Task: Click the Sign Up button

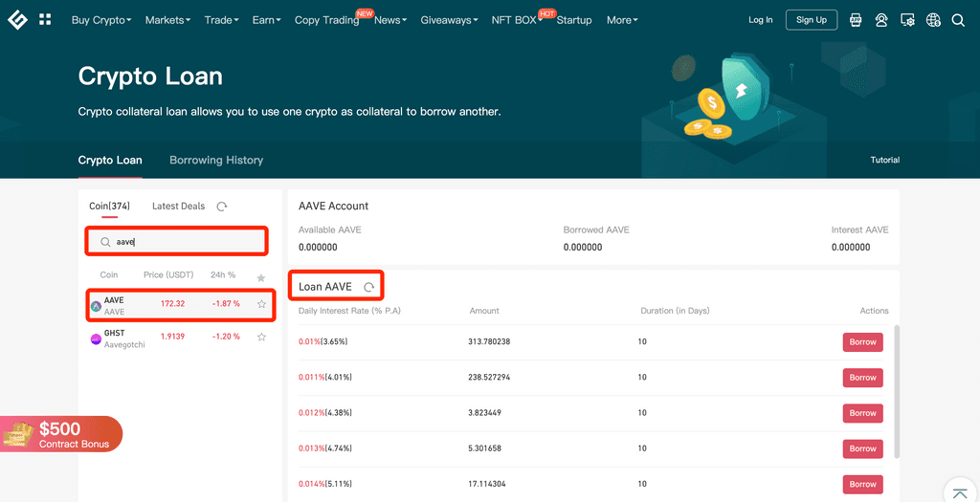Action: pos(812,20)
